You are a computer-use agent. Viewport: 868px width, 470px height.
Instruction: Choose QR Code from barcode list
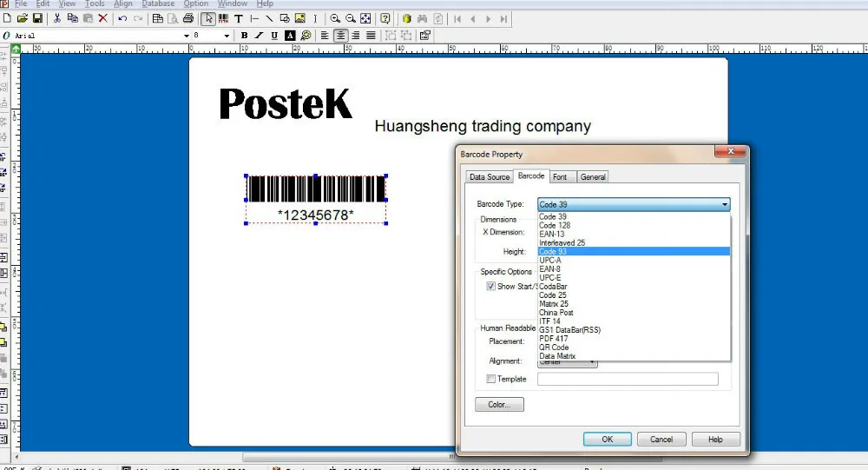[634, 348]
